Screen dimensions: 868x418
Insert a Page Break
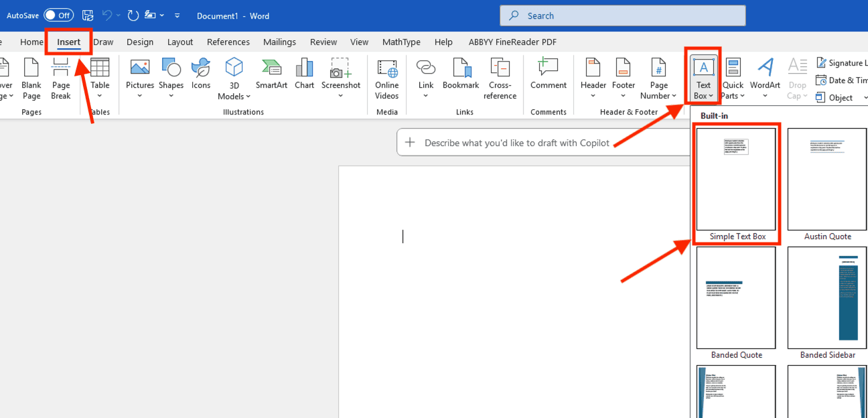(61, 76)
